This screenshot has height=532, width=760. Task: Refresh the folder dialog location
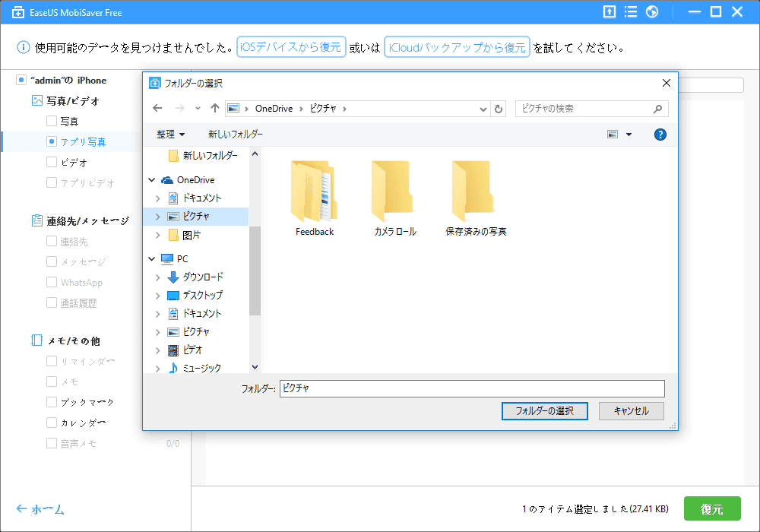click(499, 109)
